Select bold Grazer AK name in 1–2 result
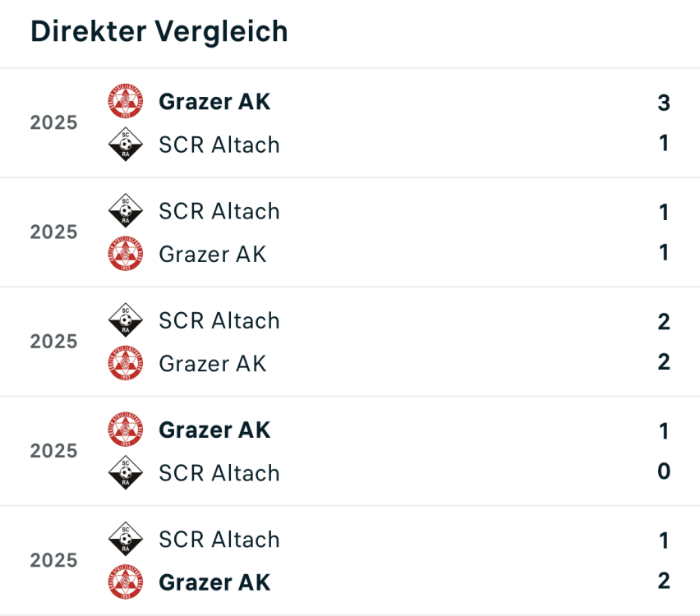 [214, 582]
